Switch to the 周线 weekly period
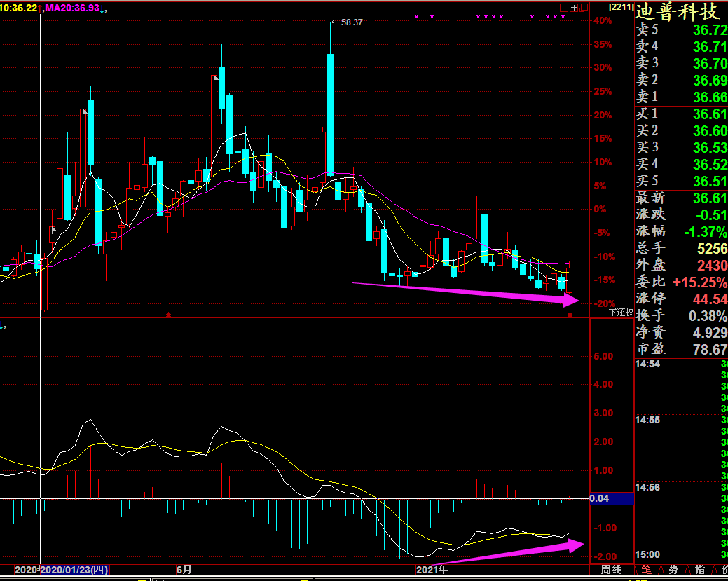This screenshot has height=581, width=728. [x=611, y=569]
